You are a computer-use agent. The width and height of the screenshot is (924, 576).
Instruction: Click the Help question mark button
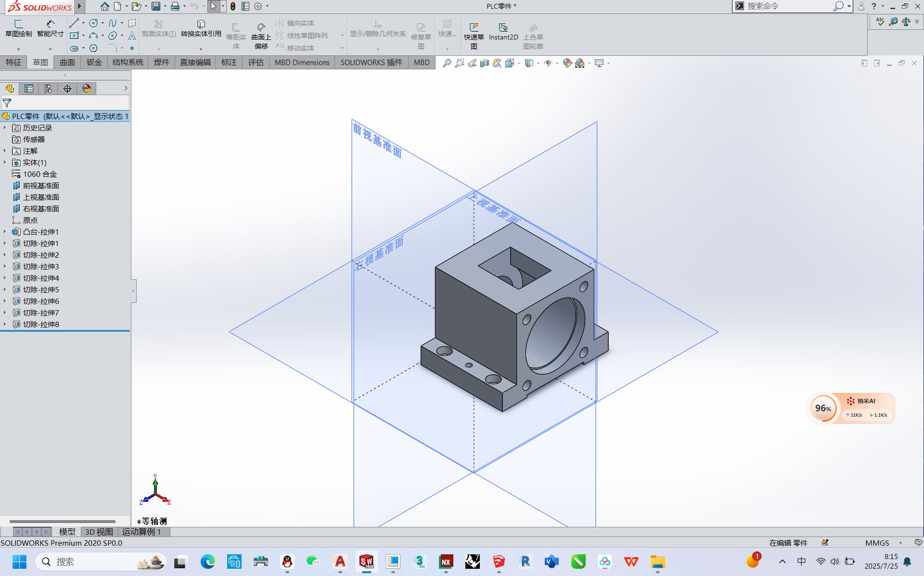873,6
